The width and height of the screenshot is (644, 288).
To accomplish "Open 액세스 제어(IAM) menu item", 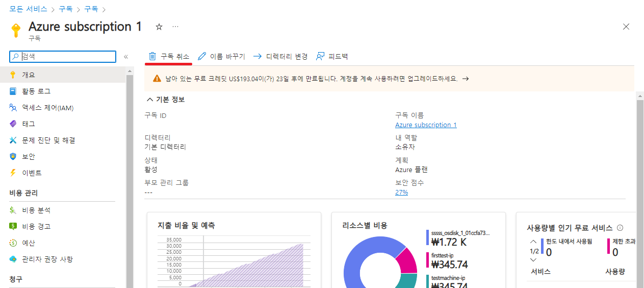I will 63,108.
